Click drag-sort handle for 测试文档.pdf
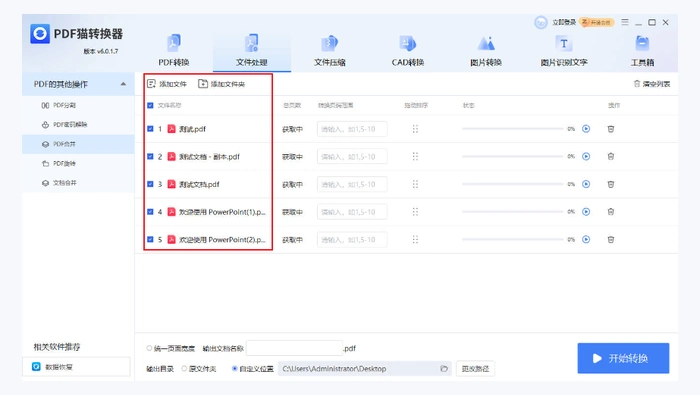Image resolution: width=700 pixels, height=395 pixels. click(x=415, y=184)
